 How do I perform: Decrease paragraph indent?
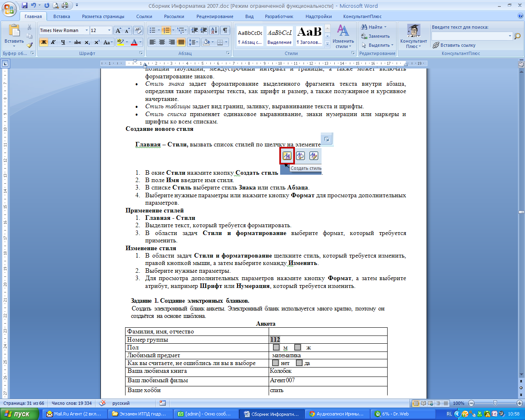(x=194, y=30)
